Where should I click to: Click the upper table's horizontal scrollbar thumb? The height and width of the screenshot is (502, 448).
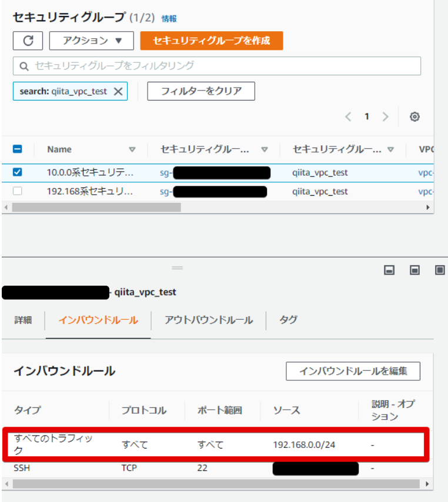(96, 208)
